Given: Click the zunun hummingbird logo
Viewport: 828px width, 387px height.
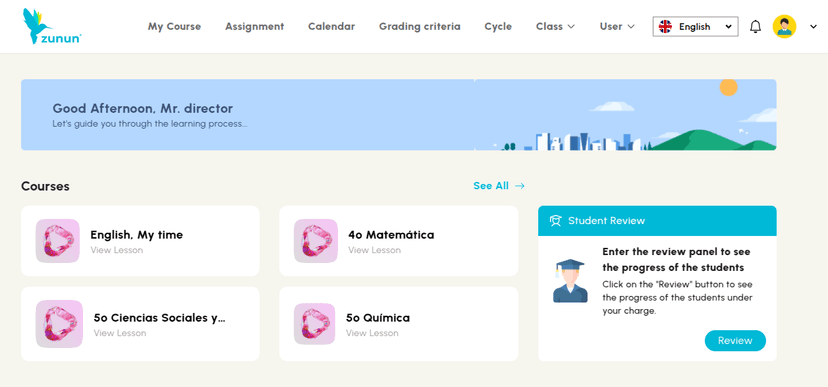Looking at the screenshot, I should coord(52,26).
